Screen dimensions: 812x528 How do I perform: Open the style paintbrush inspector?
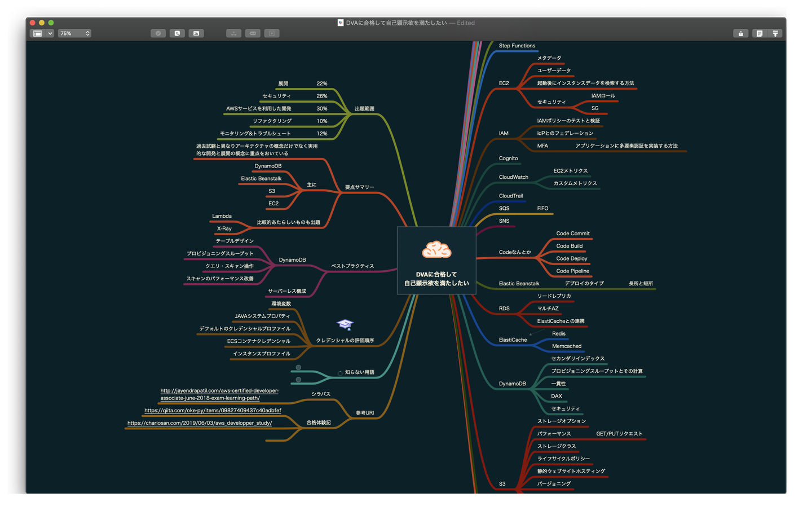(775, 33)
